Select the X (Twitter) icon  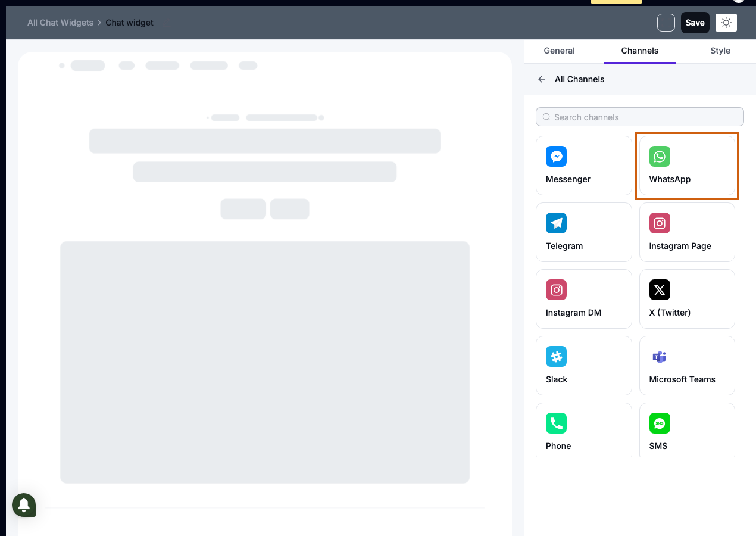(x=660, y=290)
